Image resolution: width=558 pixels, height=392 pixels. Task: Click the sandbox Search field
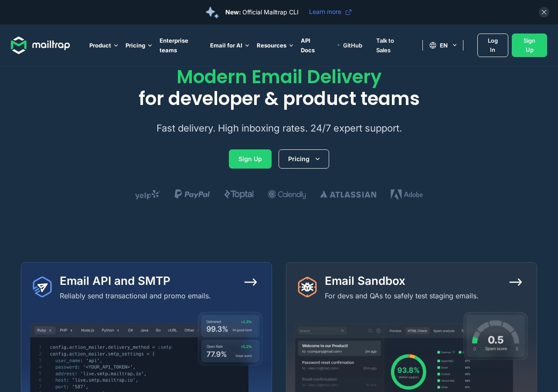[322, 331]
